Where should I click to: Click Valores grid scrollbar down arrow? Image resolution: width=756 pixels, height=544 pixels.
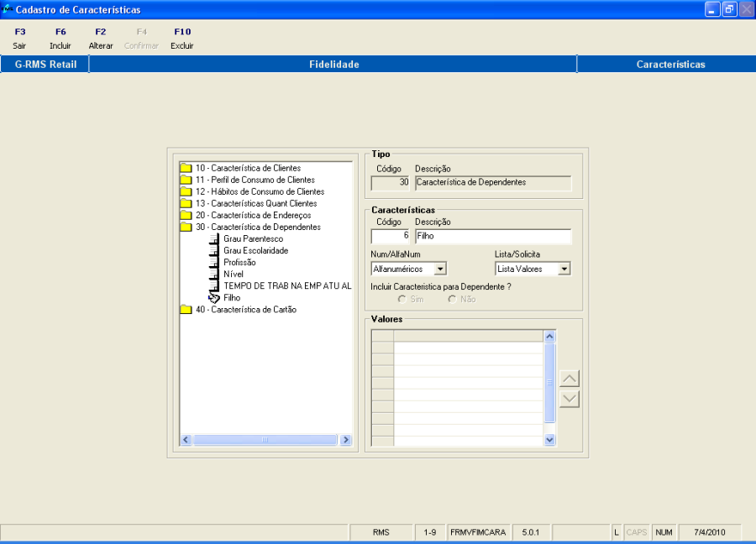[549, 439]
